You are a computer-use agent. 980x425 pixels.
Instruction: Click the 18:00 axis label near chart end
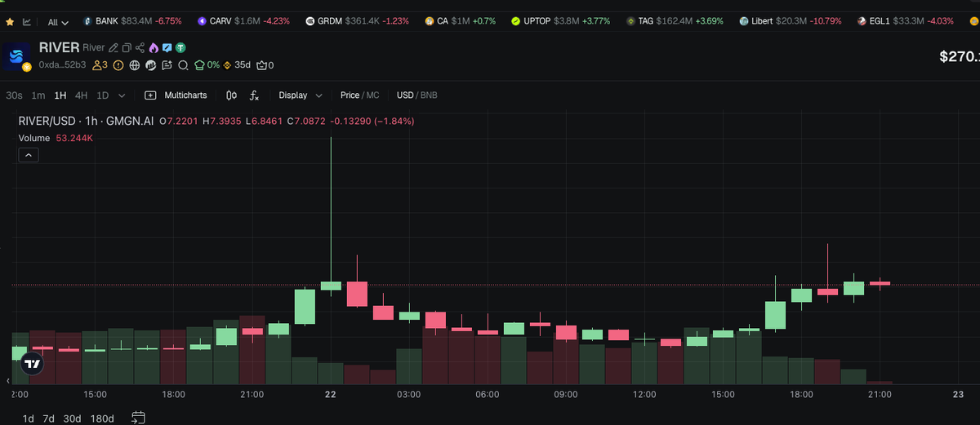801,395
